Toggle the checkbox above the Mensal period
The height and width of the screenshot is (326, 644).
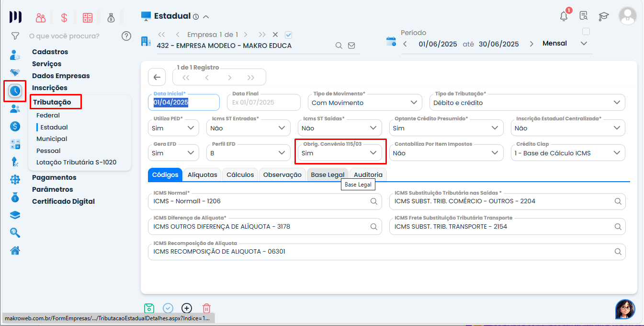tap(586, 32)
